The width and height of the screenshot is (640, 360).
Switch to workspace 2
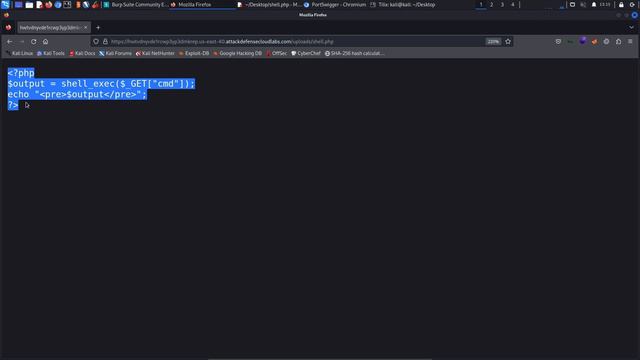[491, 4]
